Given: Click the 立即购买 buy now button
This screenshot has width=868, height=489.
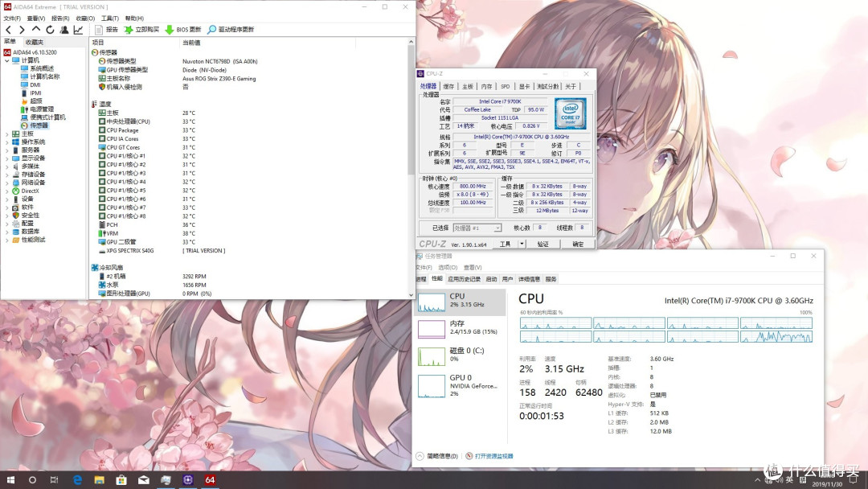Looking at the screenshot, I should [141, 30].
